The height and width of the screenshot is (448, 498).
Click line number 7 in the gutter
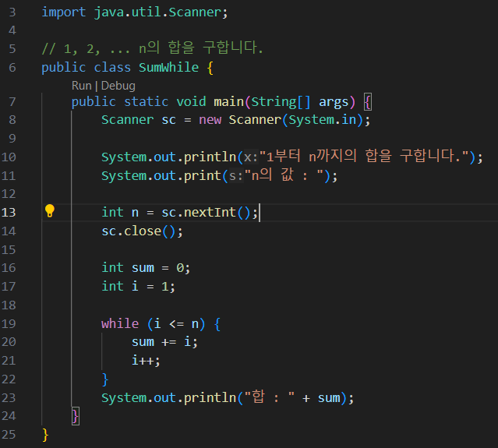click(x=12, y=101)
